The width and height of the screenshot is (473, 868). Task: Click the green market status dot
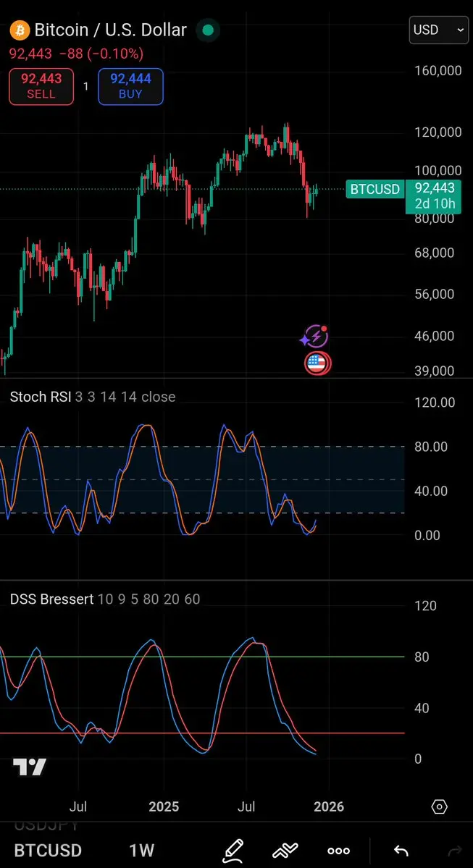[x=209, y=30]
